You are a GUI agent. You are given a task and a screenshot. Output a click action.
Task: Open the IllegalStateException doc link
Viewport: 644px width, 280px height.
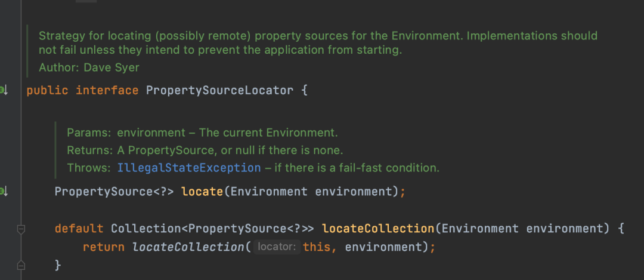[x=188, y=168]
